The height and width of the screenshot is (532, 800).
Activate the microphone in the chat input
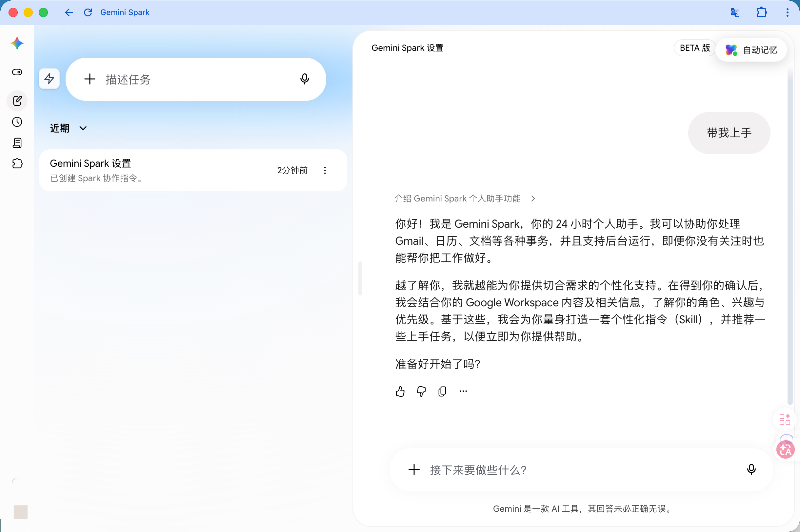(x=751, y=469)
